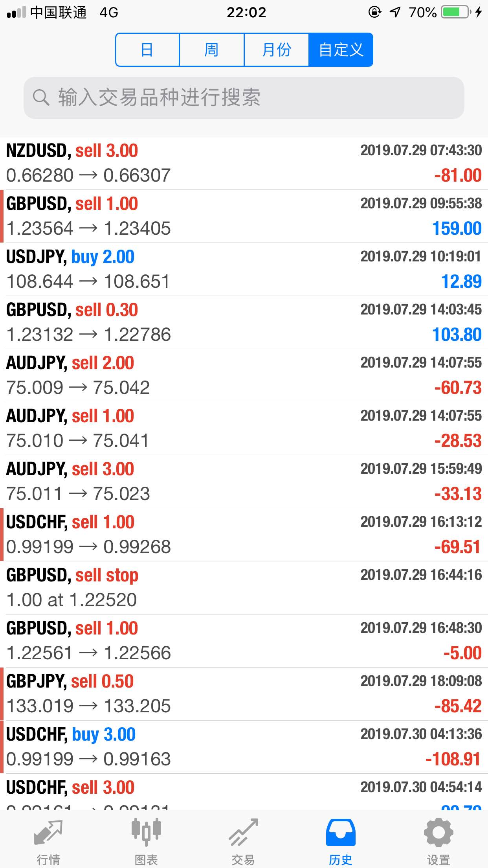
Task: Tap the GBPUSD 159.00 profit trade row
Action: click(244, 217)
